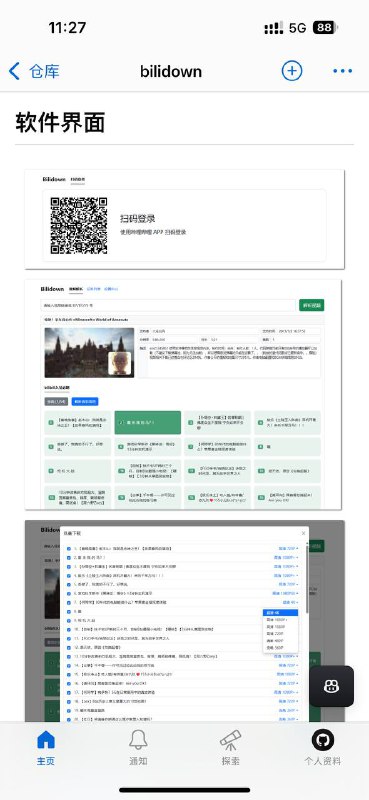Tap the battery indicator showing 88

[326, 28]
